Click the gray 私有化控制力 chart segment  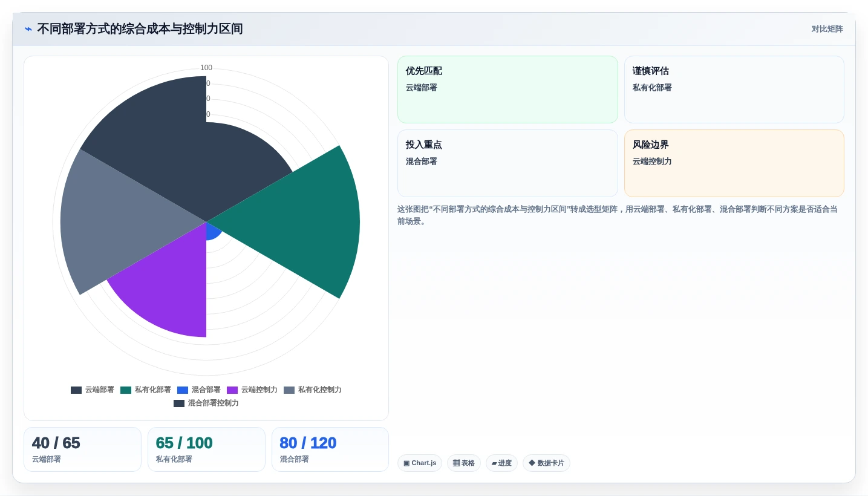(121, 221)
